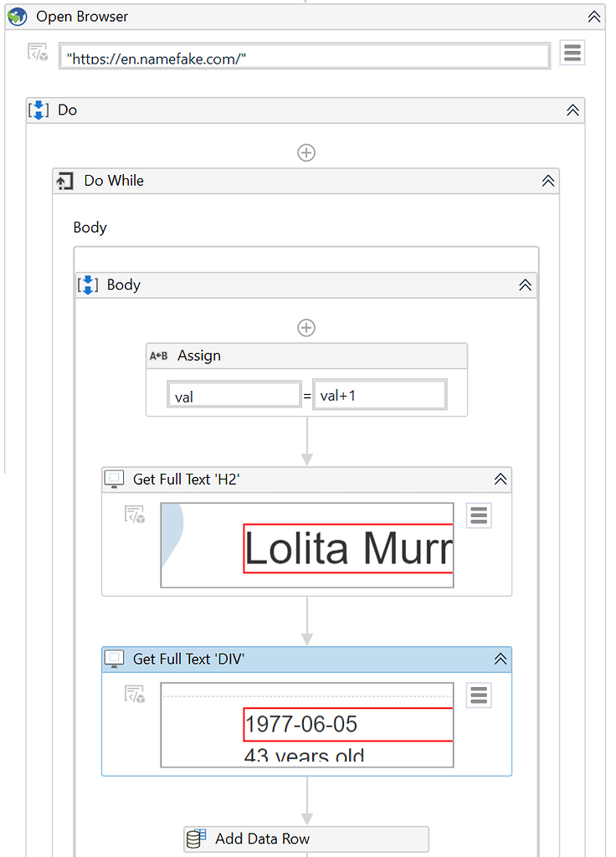Click the Assign activity icon
The width and height of the screenshot is (616, 857).
coord(159,356)
